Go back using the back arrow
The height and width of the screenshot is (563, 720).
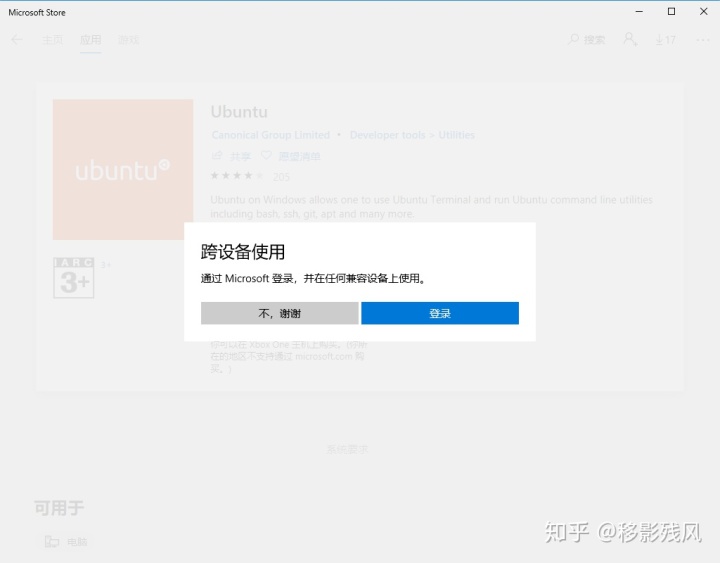(17, 40)
